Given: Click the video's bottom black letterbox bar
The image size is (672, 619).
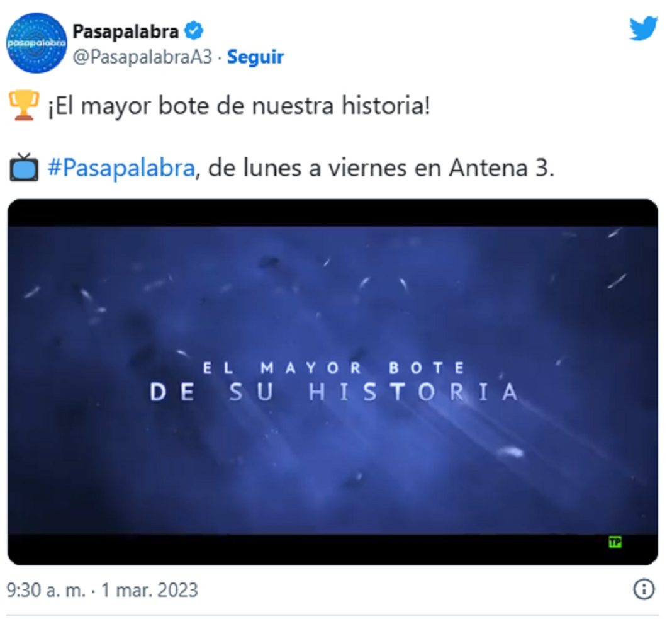Looking at the screenshot, I should 333,550.
